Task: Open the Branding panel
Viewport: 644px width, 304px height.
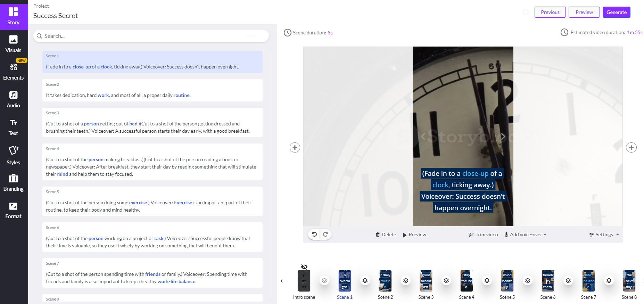Action: 14,183
